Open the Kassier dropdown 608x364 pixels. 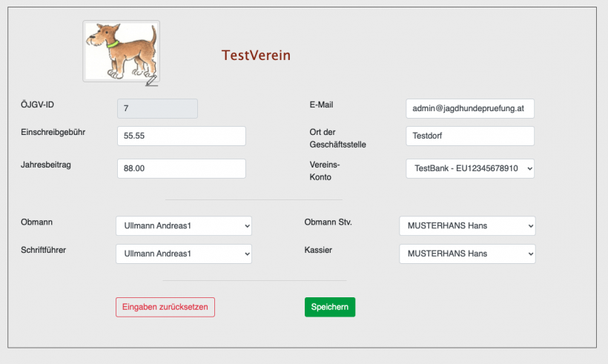click(466, 254)
